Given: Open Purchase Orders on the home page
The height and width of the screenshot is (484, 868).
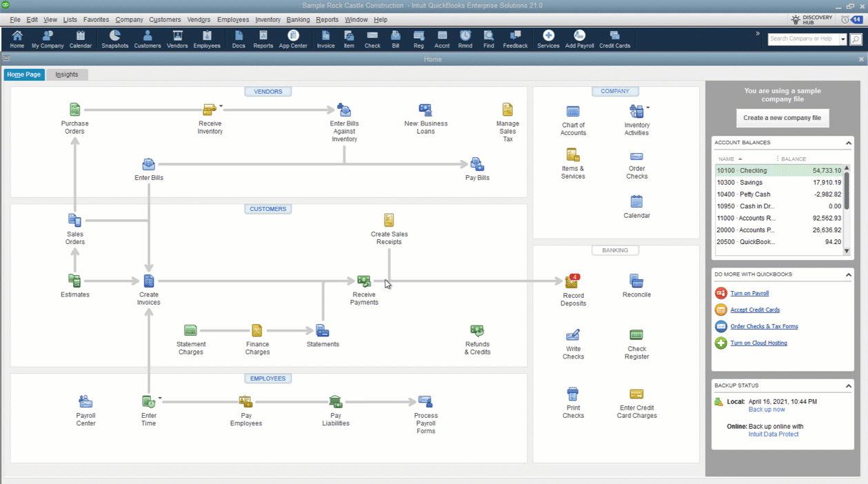Looking at the screenshot, I should click(74, 110).
